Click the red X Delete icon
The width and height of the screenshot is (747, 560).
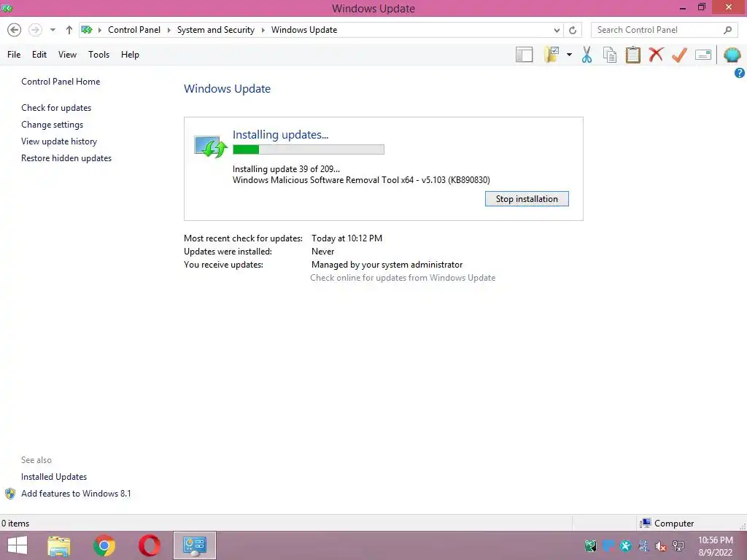(656, 55)
